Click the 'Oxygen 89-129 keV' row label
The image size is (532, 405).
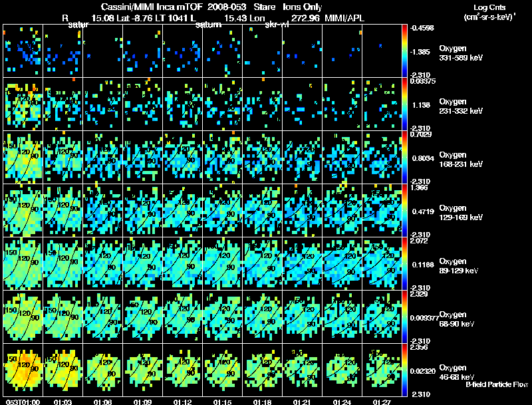(x=459, y=266)
